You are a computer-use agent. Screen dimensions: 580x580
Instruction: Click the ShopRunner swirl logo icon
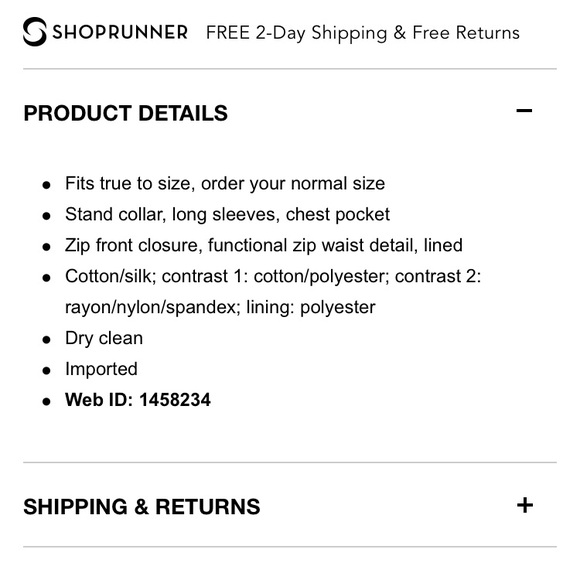tap(35, 32)
